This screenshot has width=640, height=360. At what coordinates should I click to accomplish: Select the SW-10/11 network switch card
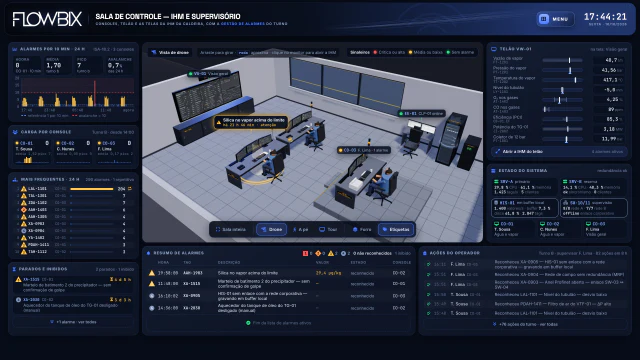[x=593, y=208]
